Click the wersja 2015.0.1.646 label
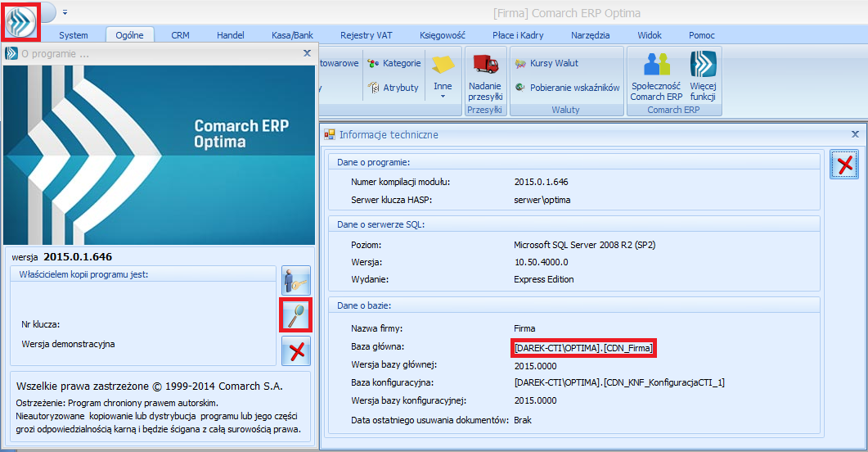 [x=62, y=257]
